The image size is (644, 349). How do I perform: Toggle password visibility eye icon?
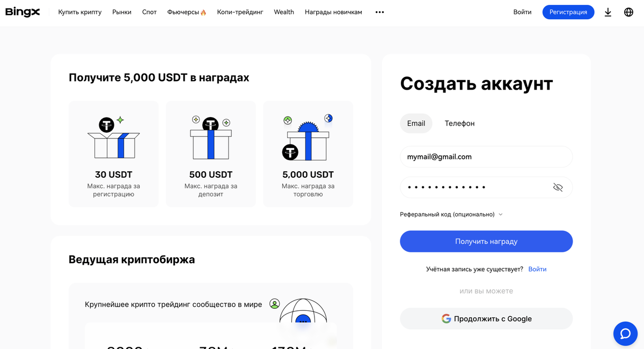558,187
